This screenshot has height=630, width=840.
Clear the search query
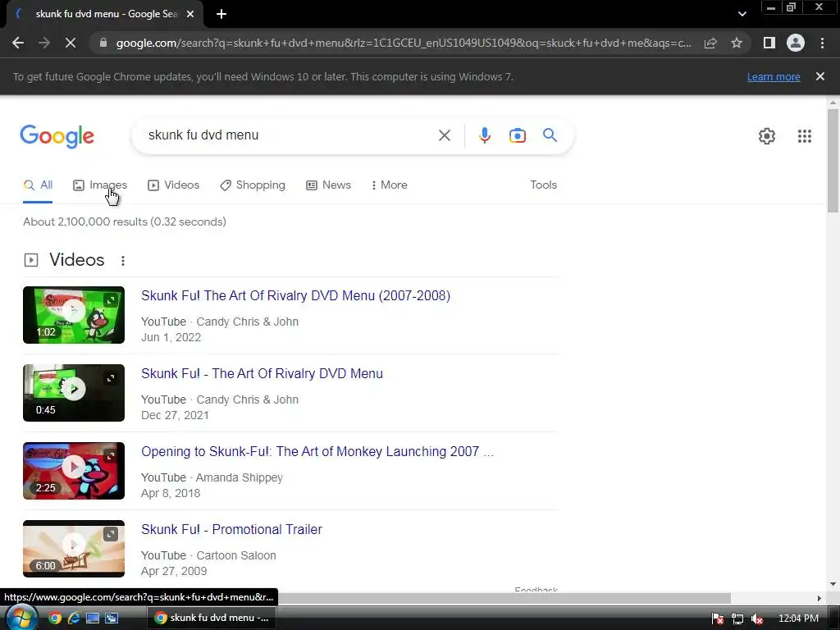tap(444, 135)
